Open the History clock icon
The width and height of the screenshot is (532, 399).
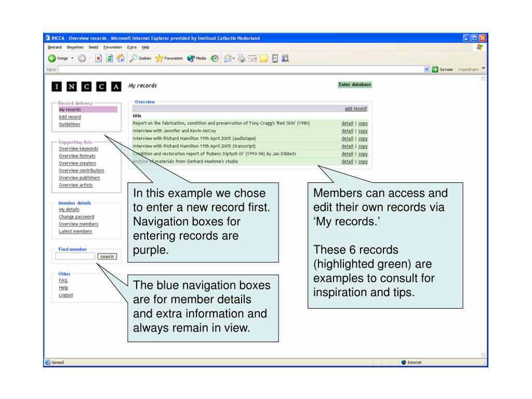pyautogui.click(x=215, y=58)
